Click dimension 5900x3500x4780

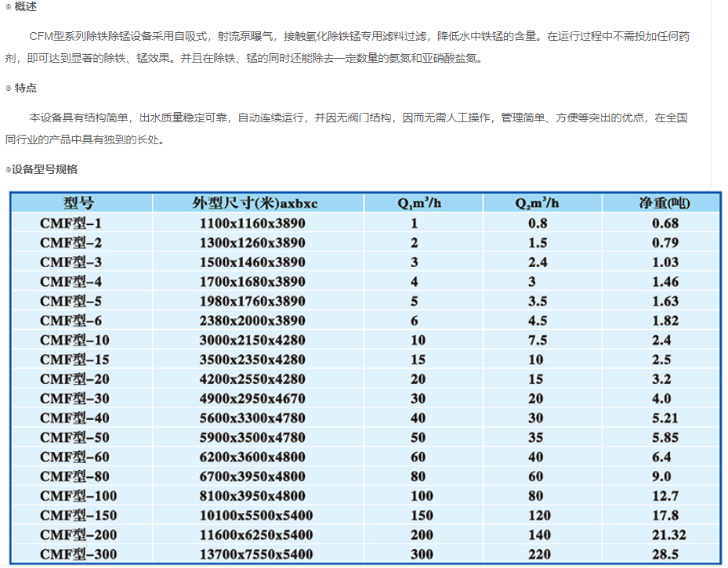click(252, 438)
